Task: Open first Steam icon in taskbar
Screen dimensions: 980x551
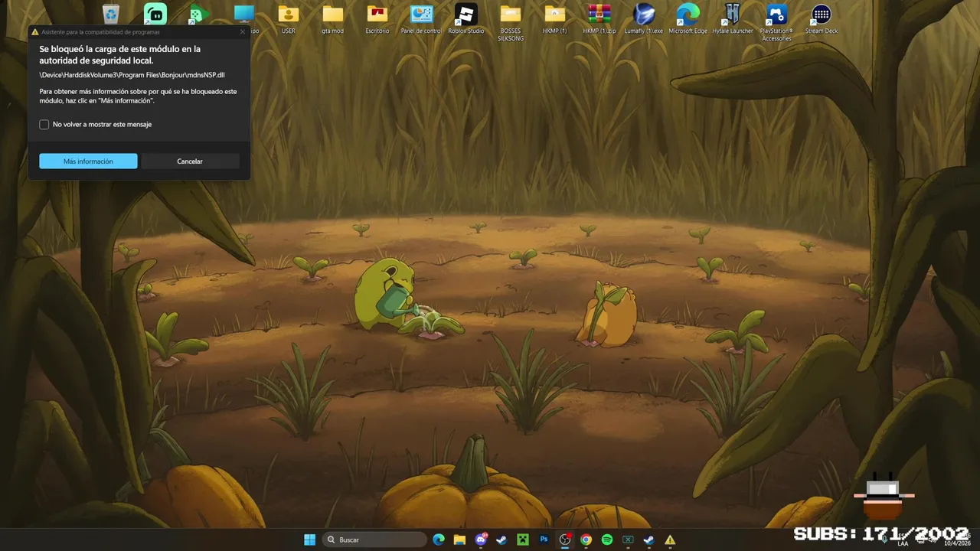Action: 501,540
